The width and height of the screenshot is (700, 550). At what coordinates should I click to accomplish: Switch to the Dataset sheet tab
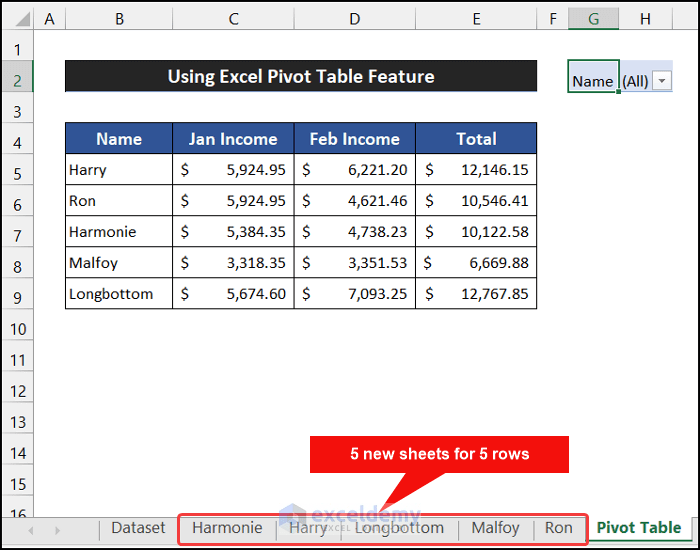138,528
